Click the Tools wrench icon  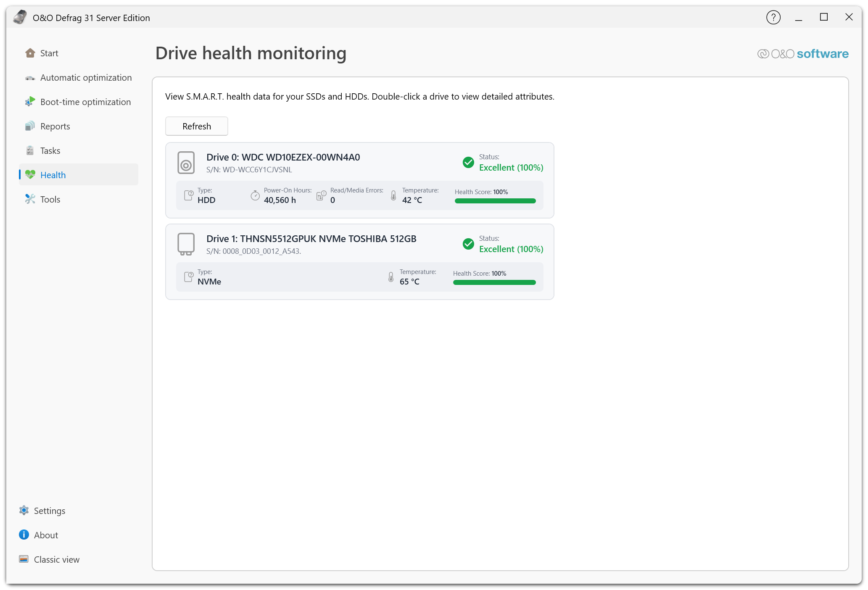click(x=30, y=199)
